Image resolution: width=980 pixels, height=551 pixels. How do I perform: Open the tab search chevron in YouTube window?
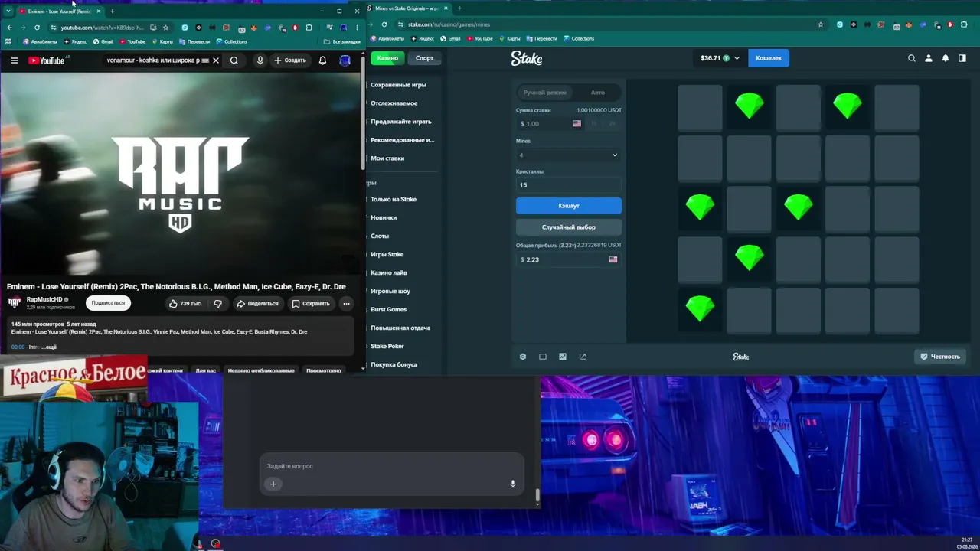[x=8, y=11]
